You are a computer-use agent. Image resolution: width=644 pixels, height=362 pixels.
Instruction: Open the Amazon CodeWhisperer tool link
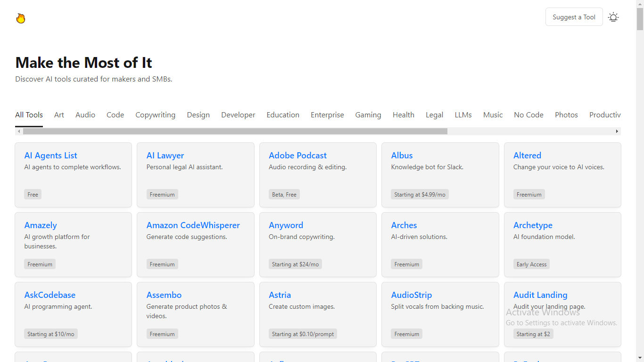tap(193, 225)
